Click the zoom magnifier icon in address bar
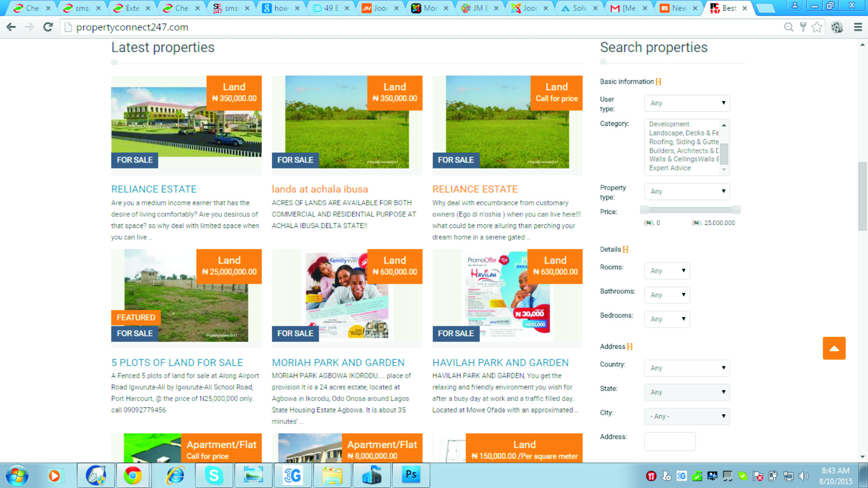The width and height of the screenshot is (868, 488). tap(788, 27)
